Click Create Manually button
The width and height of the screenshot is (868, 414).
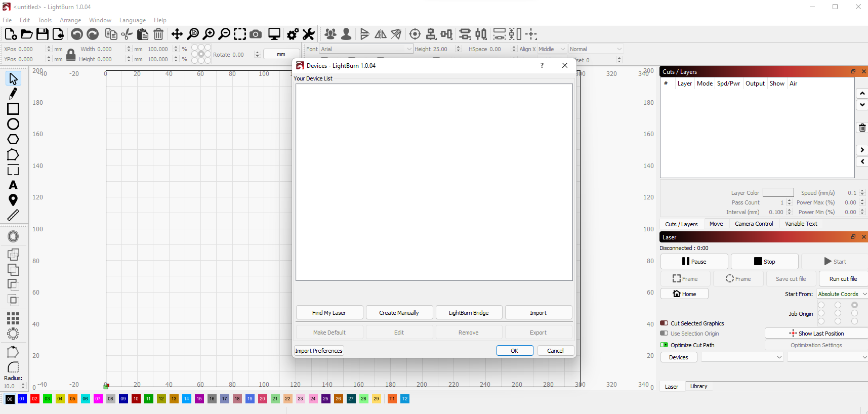pyautogui.click(x=399, y=313)
